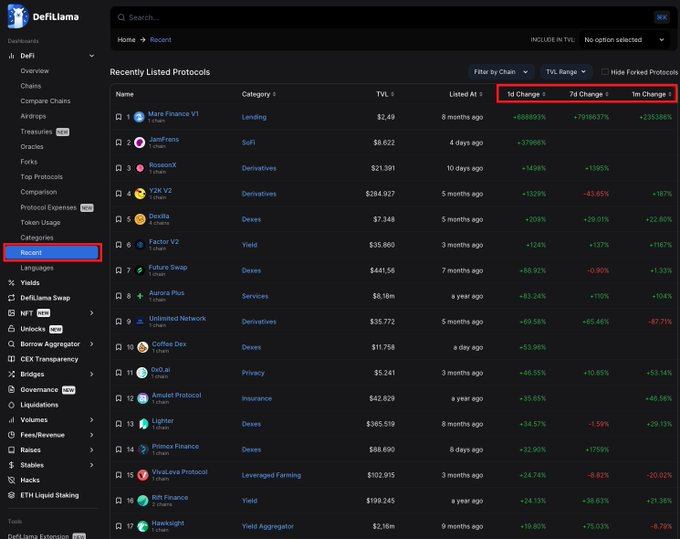This screenshot has width=680, height=539.
Task: Select Recent in sidebar
Action: (x=52, y=253)
